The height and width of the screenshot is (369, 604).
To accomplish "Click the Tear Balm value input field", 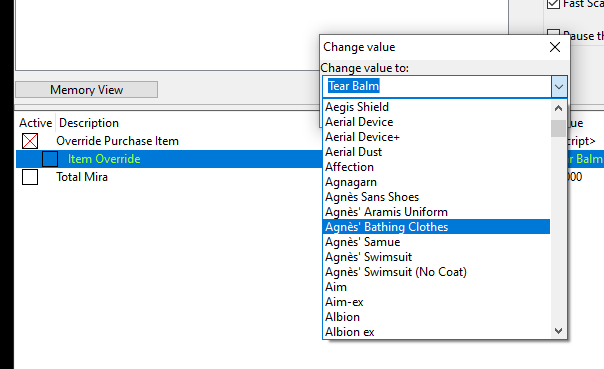I will tap(437, 86).
